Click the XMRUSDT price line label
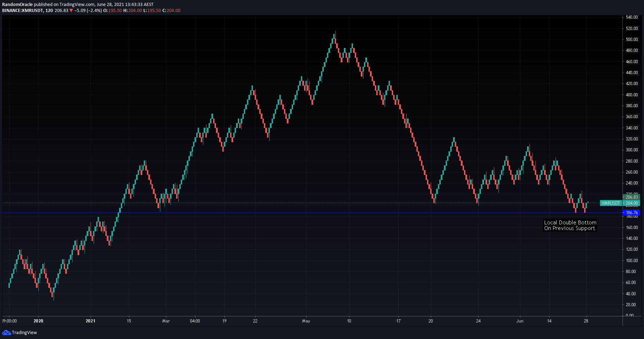This screenshot has width=644, height=339. pos(611,203)
